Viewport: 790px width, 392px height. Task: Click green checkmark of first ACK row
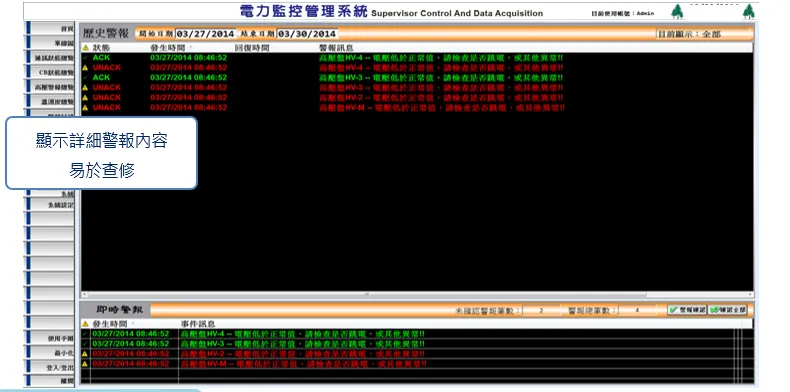(x=85, y=58)
